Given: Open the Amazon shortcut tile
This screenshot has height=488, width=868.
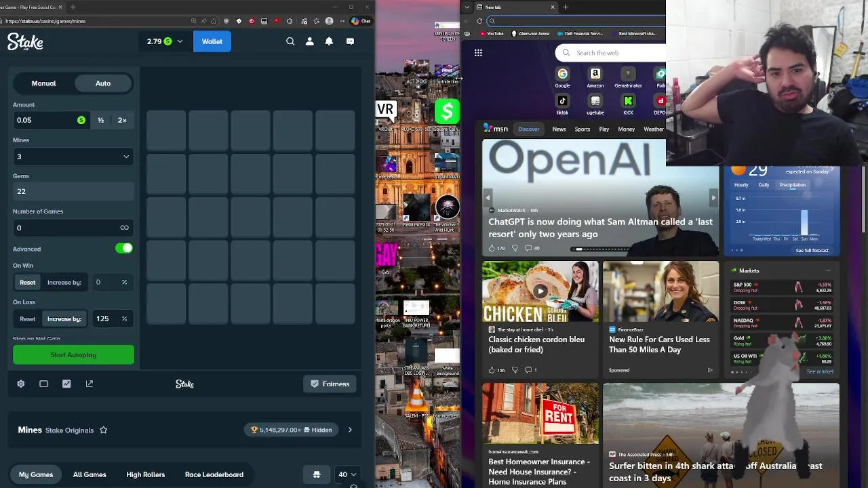Looking at the screenshot, I should pos(595,77).
